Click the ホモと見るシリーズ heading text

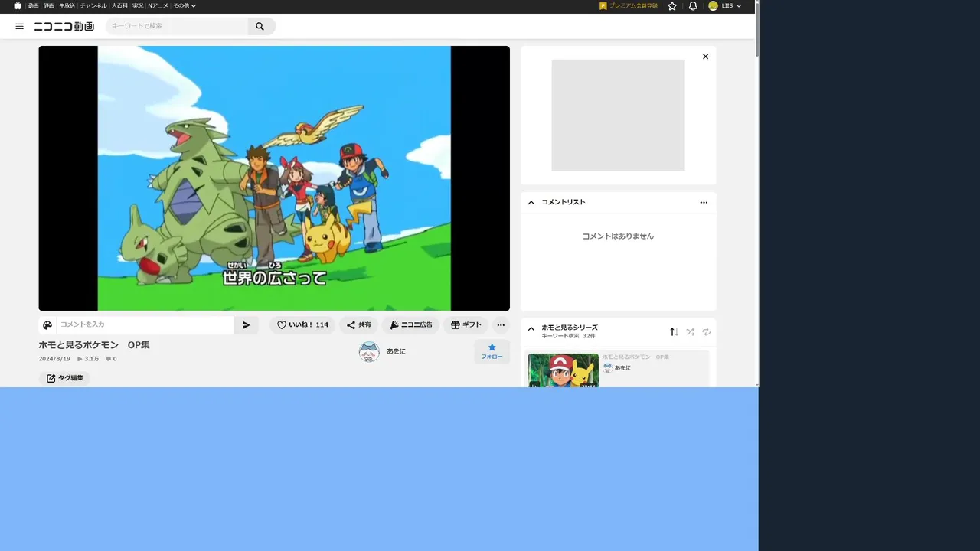[x=570, y=327]
